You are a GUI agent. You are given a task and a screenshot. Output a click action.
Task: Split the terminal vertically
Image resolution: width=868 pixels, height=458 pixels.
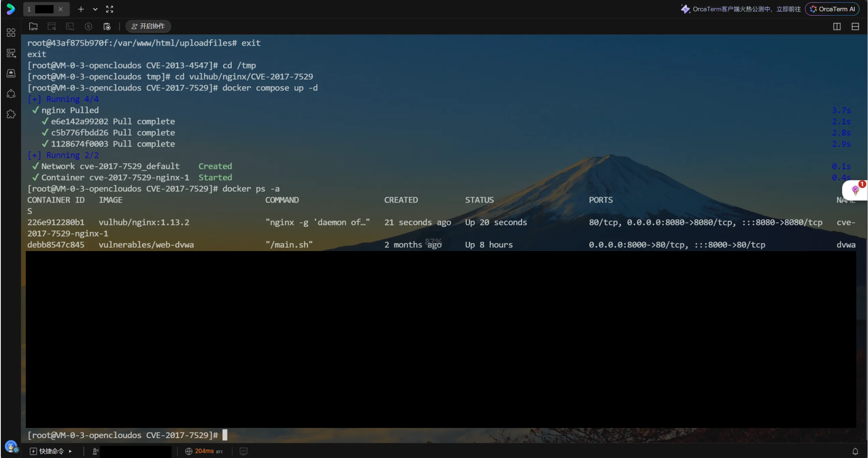[837, 27]
